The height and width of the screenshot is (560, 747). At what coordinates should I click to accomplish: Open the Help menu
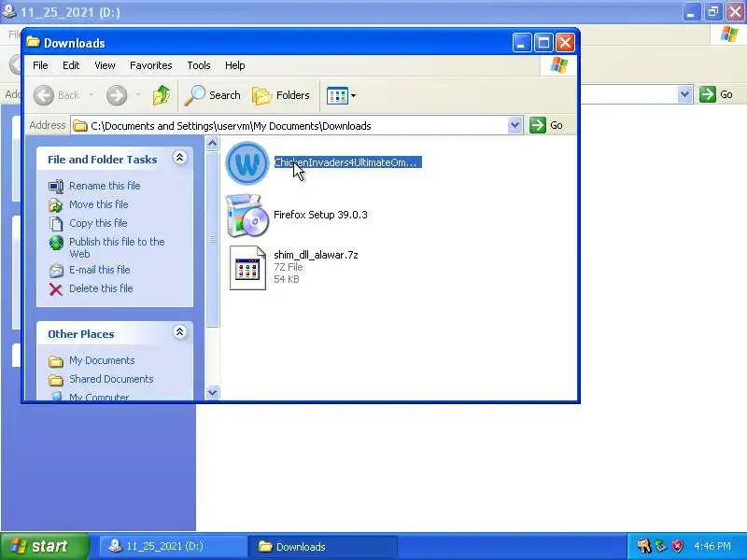click(235, 65)
